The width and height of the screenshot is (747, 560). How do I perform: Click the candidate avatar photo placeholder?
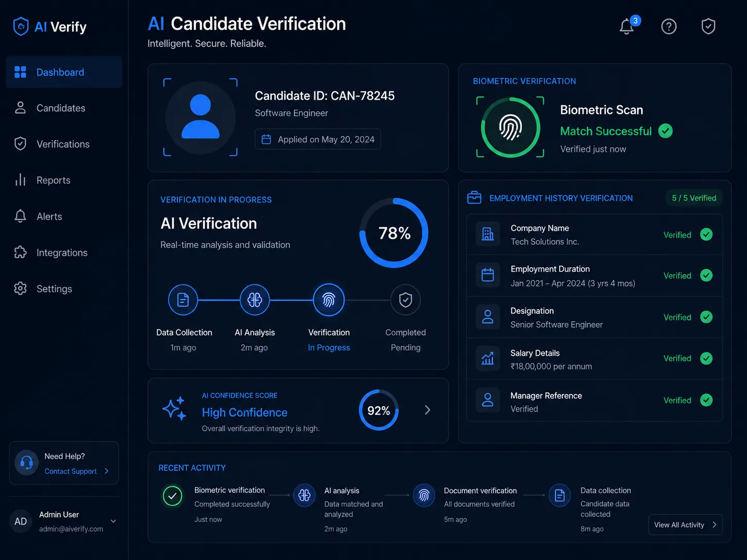point(201,118)
